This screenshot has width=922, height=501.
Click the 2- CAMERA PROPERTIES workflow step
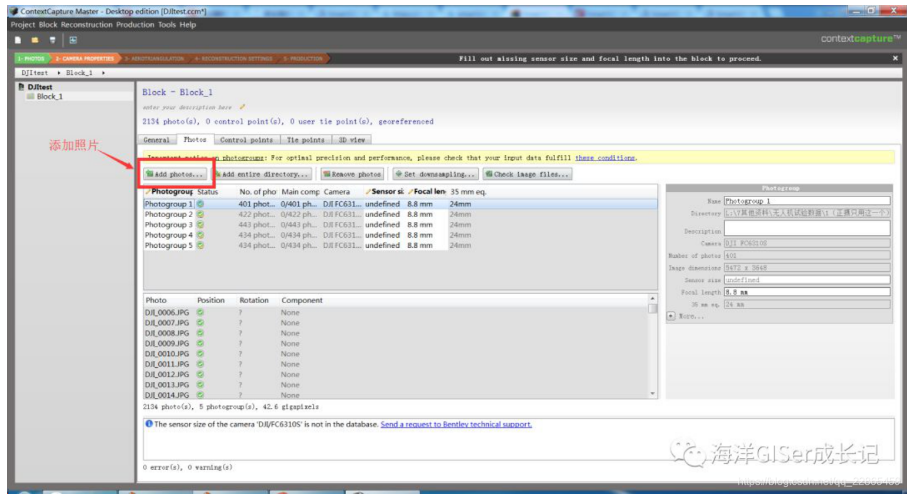(x=85, y=58)
